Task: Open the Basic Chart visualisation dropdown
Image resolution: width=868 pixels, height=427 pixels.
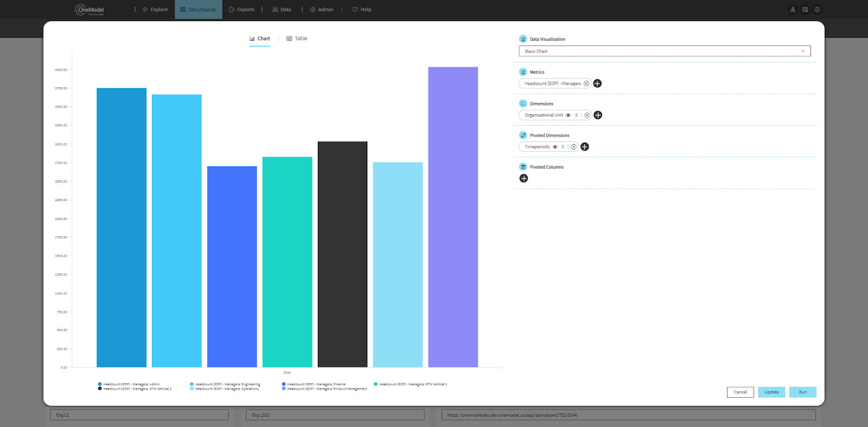Action: 665,51
